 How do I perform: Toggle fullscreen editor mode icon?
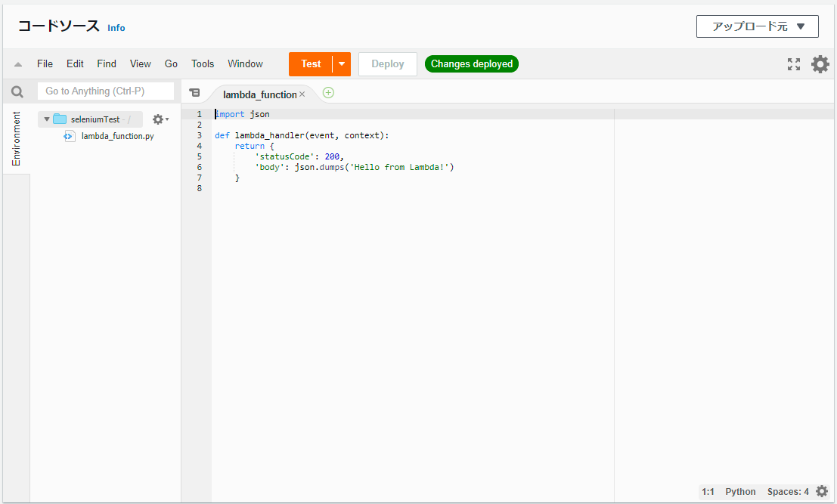pos(793,64)
